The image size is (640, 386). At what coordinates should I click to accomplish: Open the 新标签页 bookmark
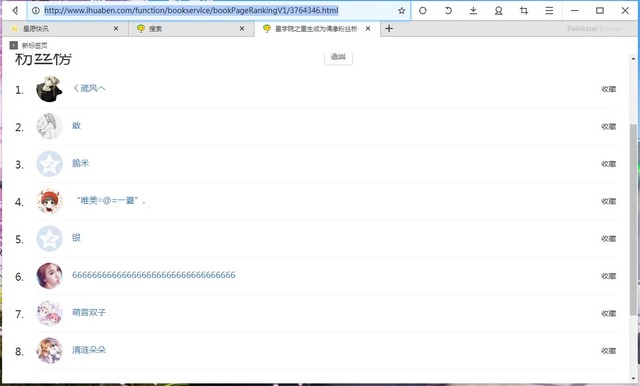click(29, 45)
